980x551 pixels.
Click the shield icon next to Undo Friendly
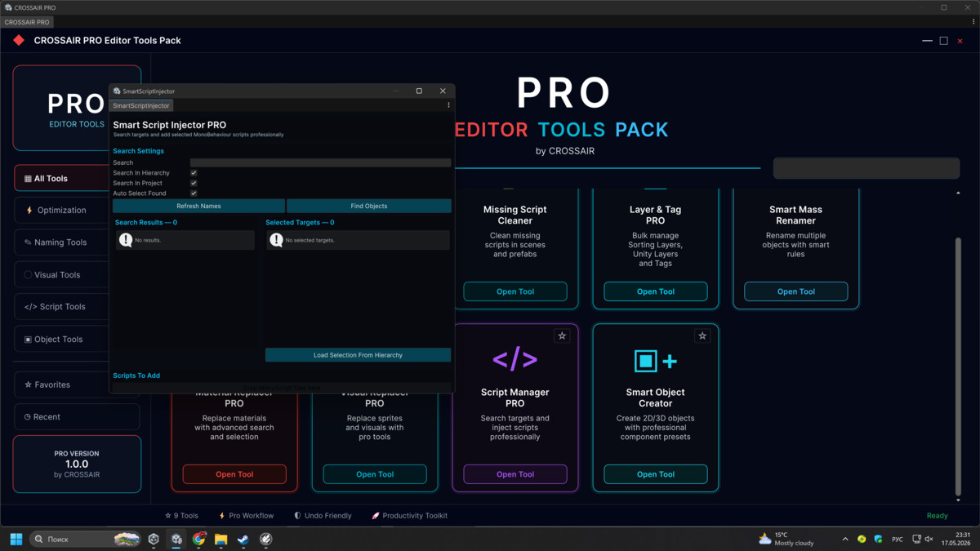297,516
